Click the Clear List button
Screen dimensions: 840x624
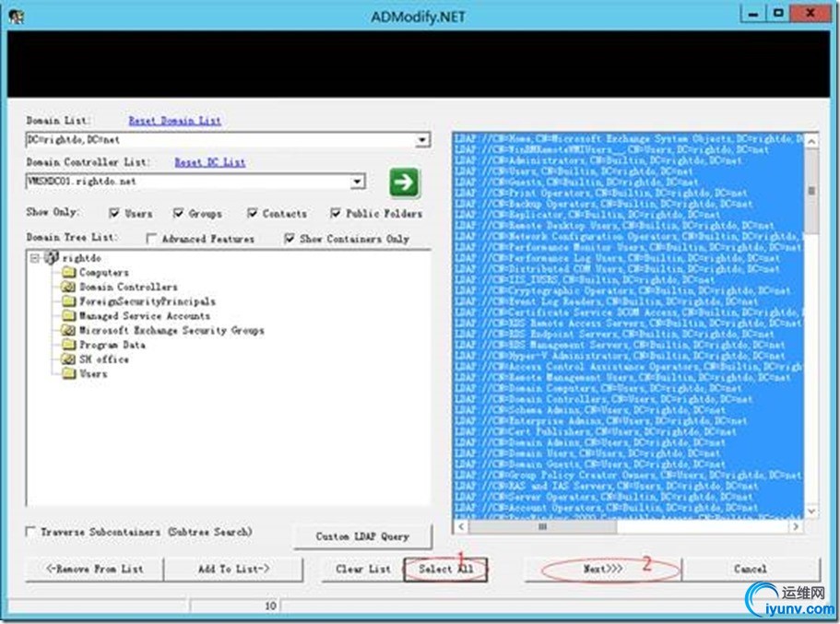[x=362, y=569]
